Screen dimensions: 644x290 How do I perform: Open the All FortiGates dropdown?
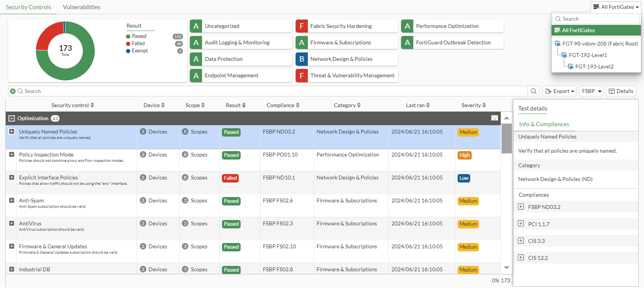615,7
